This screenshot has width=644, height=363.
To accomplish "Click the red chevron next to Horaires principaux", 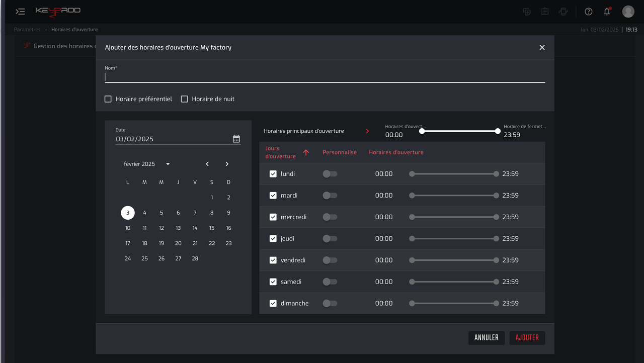I will 367,131.
